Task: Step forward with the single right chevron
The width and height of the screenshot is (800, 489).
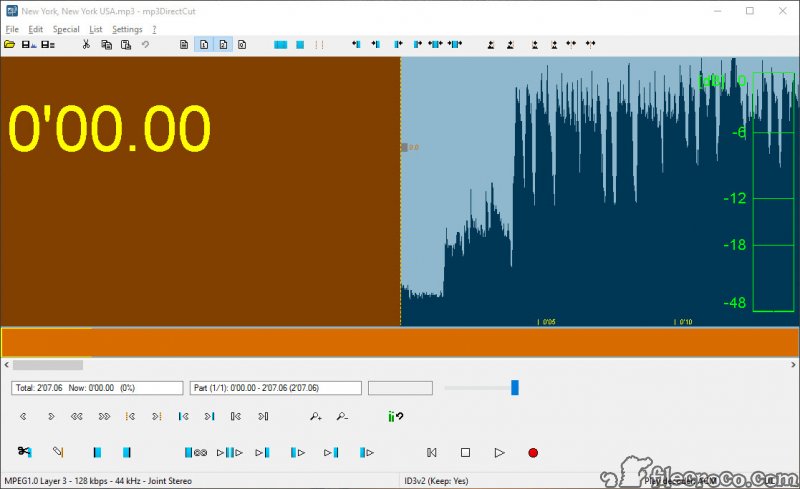Action: 51,417
